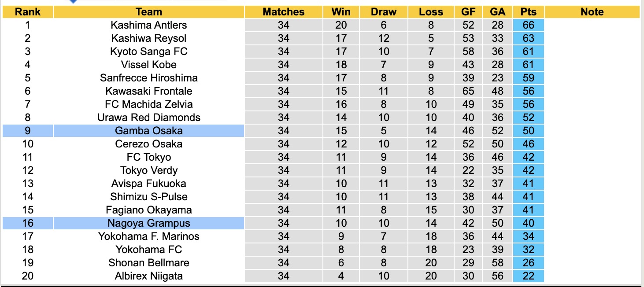Image resolution: width=644 pixels, height=287 pixels.
Task: Select the GA column header
Action: pyautogui.click(x=498, y=12)
